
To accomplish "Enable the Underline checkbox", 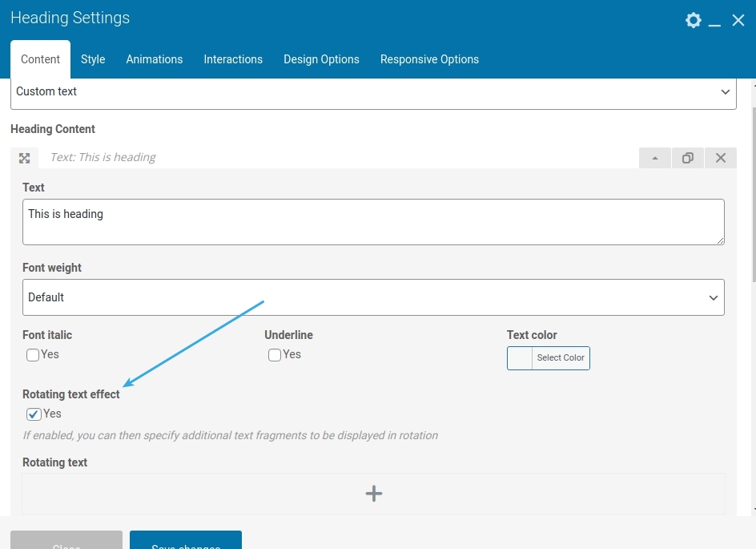I will pos(275,355).
